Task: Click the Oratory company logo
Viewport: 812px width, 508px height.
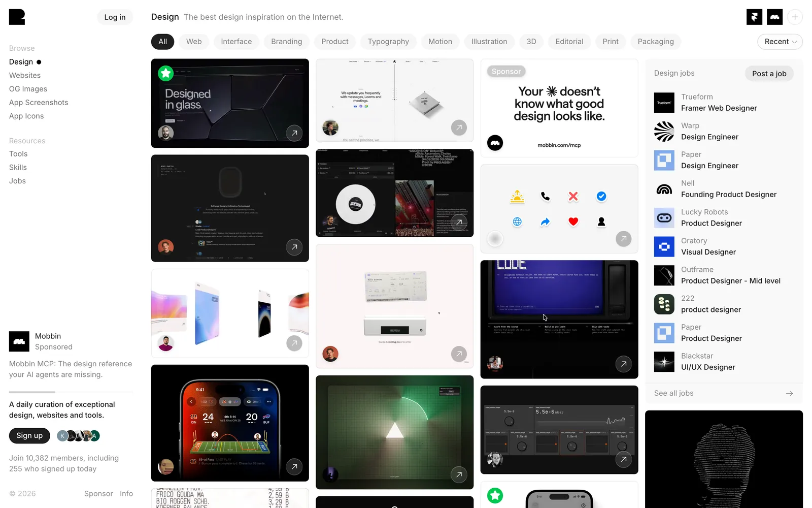Action: [x=664, y=247]
